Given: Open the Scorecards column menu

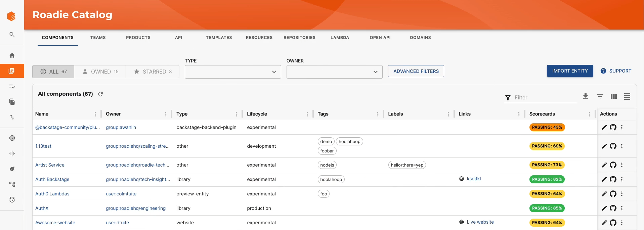Looking at the screenshot, I should 590,114.
